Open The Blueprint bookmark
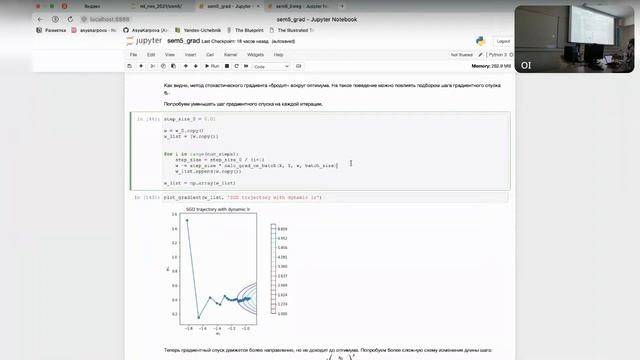Screen dimensions: 640x360 click(245, 30)
